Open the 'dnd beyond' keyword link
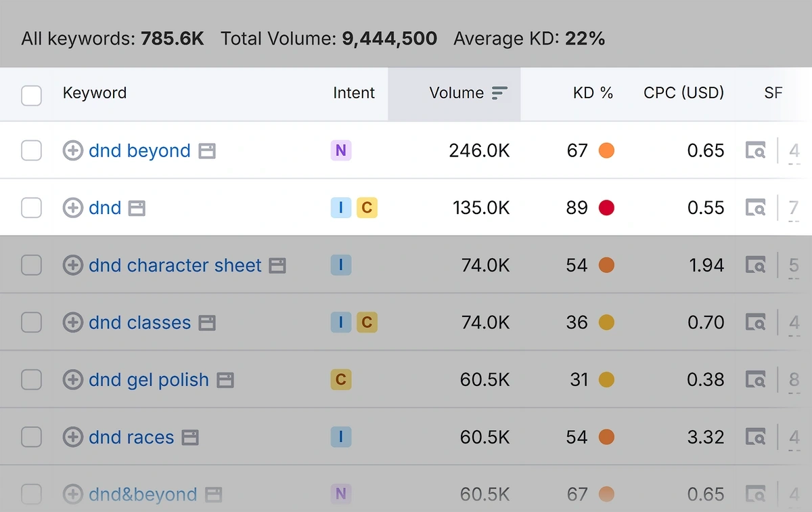Screen dimensions: 812x512 pos(139,150)
